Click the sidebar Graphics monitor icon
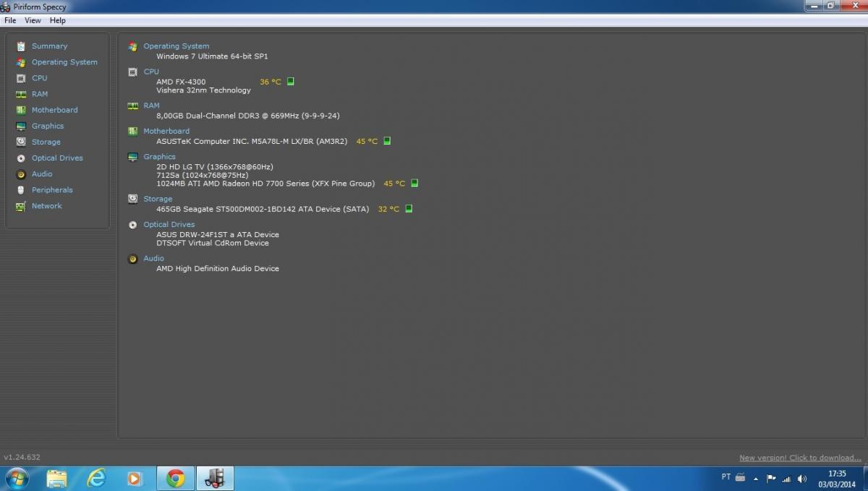 click(x=21, y=126)
